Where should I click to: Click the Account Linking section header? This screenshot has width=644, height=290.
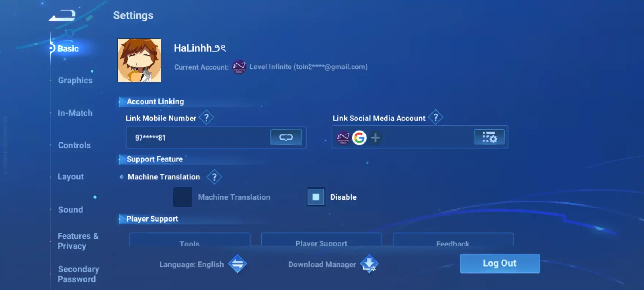pos(155,101)
